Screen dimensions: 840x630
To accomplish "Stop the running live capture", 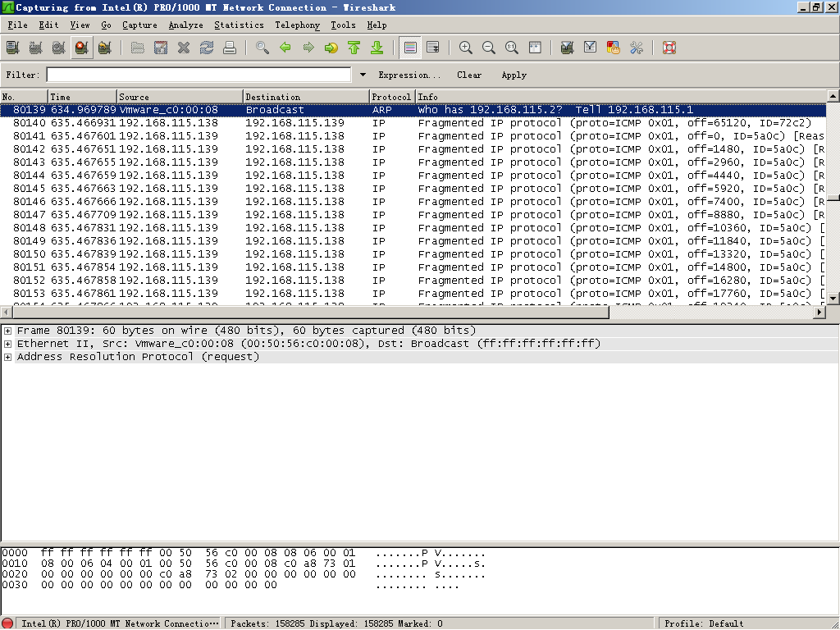I will [x=81, y=48].
